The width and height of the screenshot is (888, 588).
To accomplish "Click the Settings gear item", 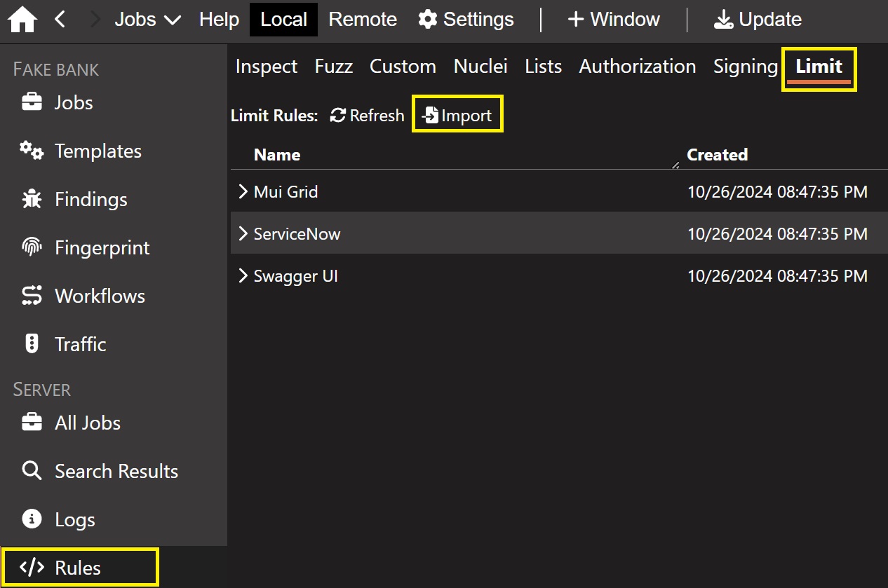I will (466, 20).
